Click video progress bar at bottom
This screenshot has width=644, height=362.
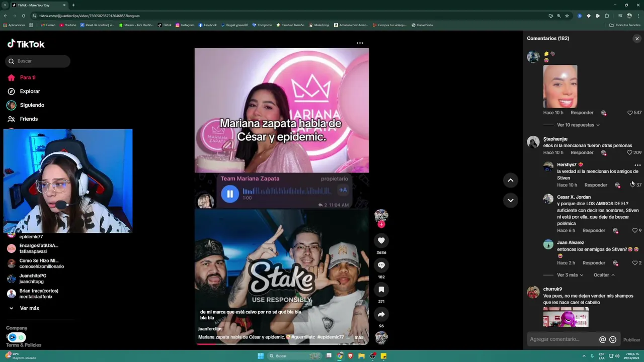(282, 344)
